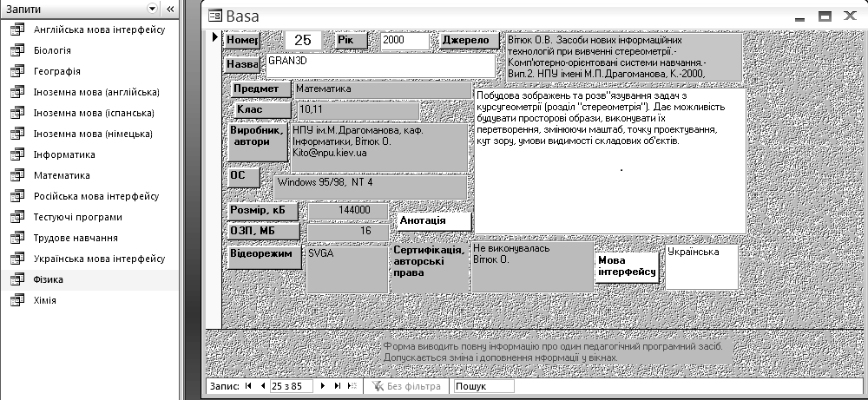Click the record selector arrow on the form
The width and height of the screenshot is (868, 400).
214,37
